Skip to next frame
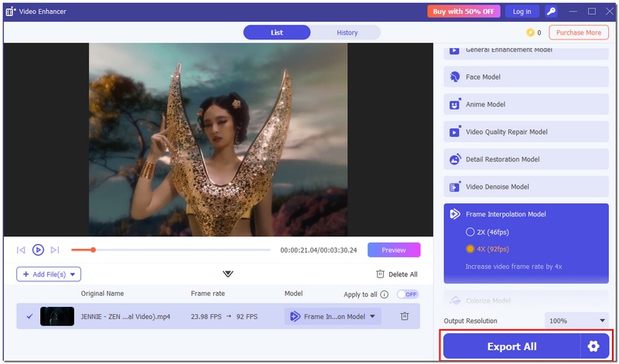Screen dimensions: 619x364 [x=55, y=250]
